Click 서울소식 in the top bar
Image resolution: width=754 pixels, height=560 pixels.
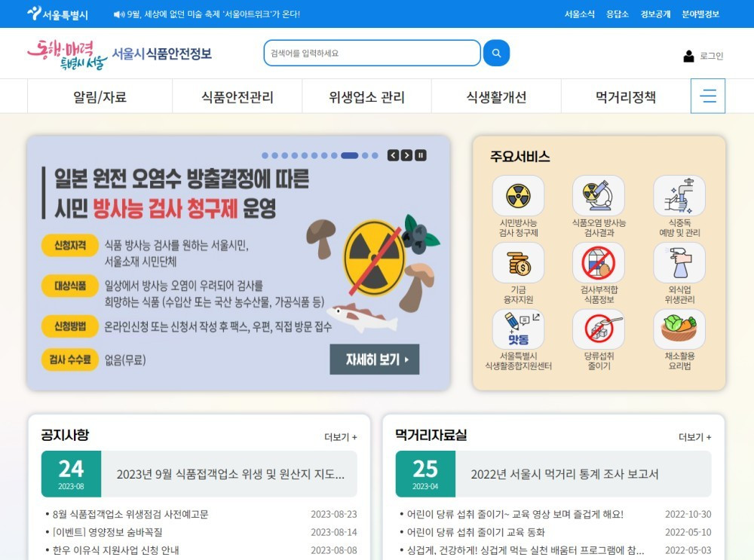click(x=579, y=14)
